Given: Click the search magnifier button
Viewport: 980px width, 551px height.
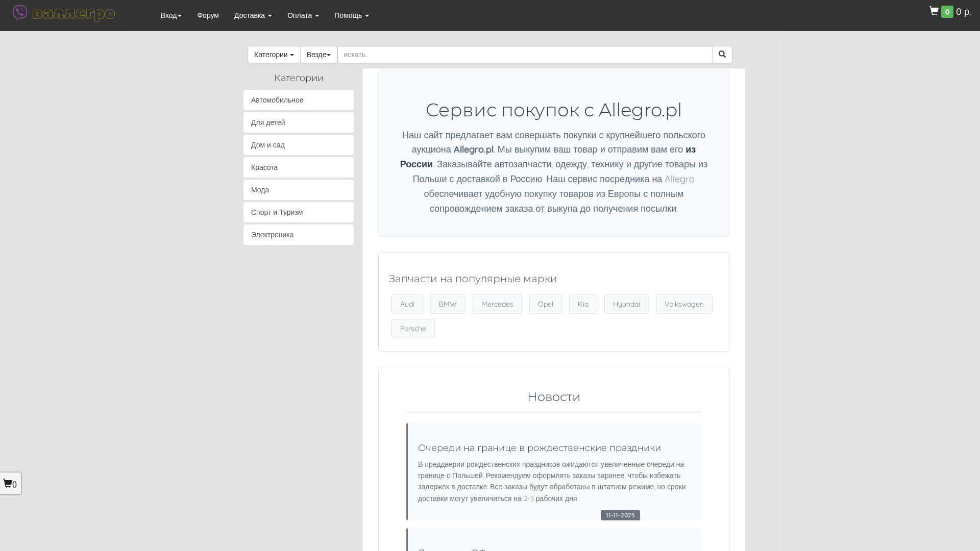Looking at the screenshot, I should pyautogui.click(x=722, y=54).
